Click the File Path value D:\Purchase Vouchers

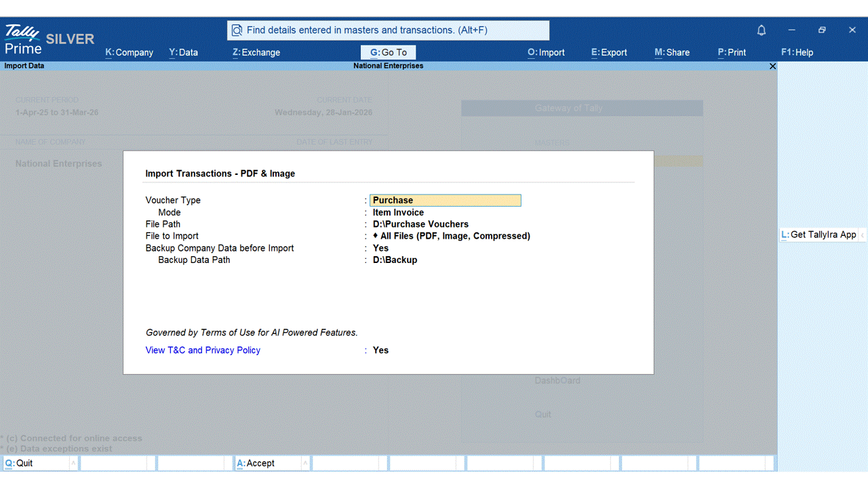[420, 224]
